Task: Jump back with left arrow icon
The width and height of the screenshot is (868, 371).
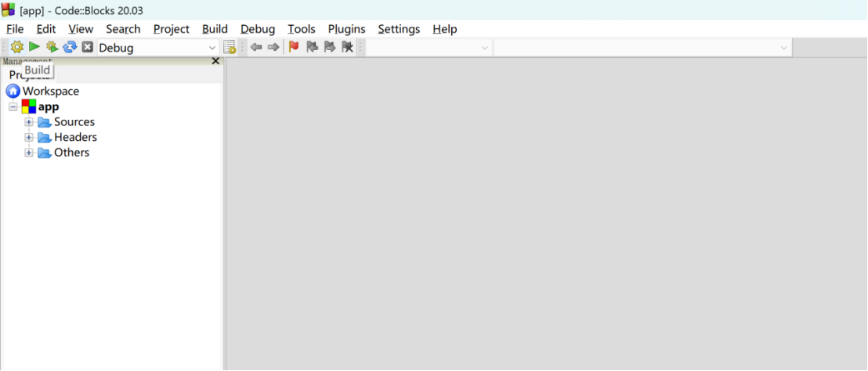Action: tap(255, 47)
